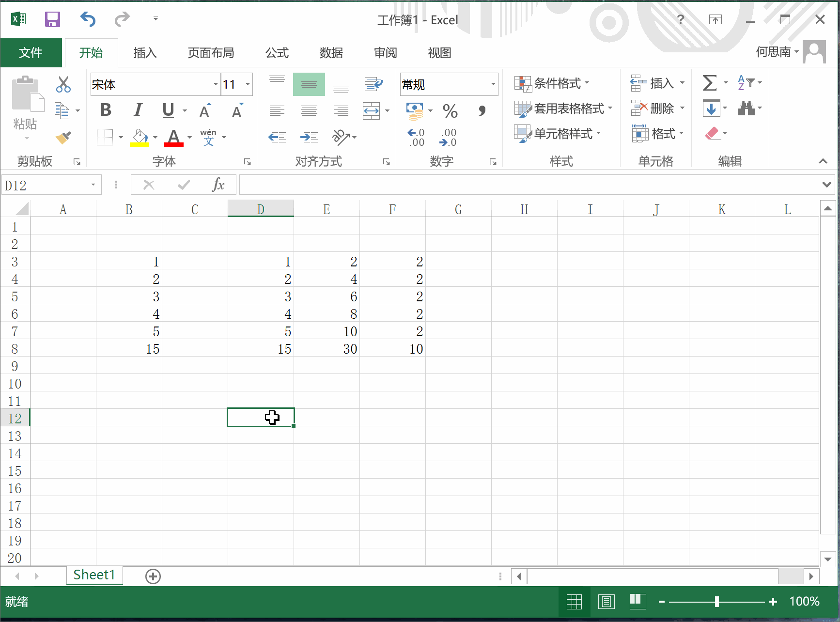Click the 条件格式 button
Screen dimensions: 840x622
552,83
